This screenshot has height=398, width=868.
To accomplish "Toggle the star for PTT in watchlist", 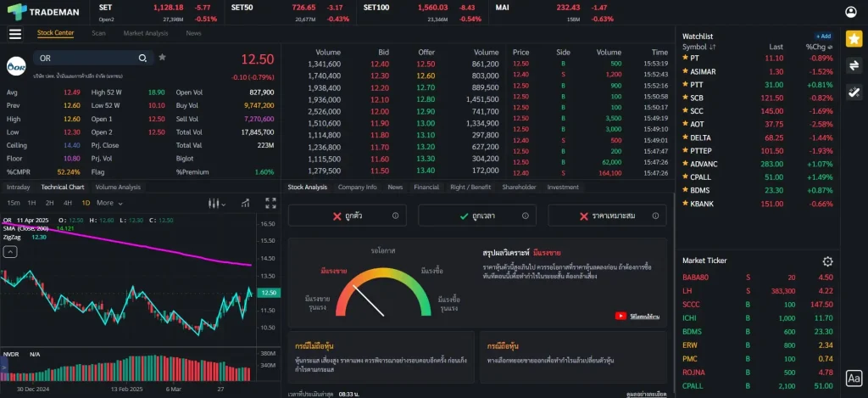I will click(685, 84).
